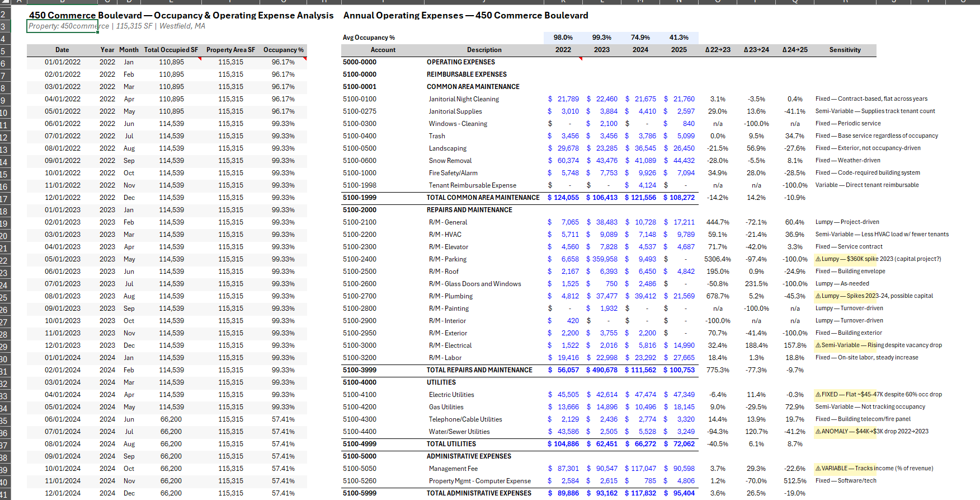Click the 'Occupancy %' header cell
This screenshot has width=980, height=500.
(284, 50)
